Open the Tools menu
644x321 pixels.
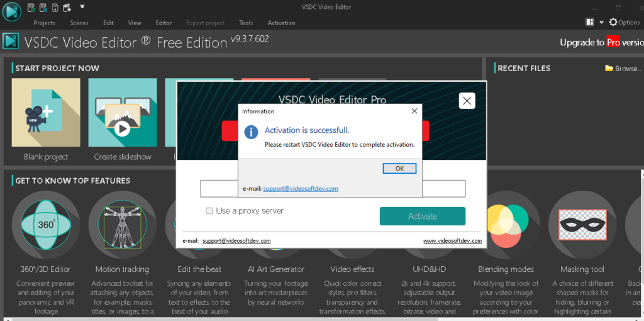click(246, 23)
